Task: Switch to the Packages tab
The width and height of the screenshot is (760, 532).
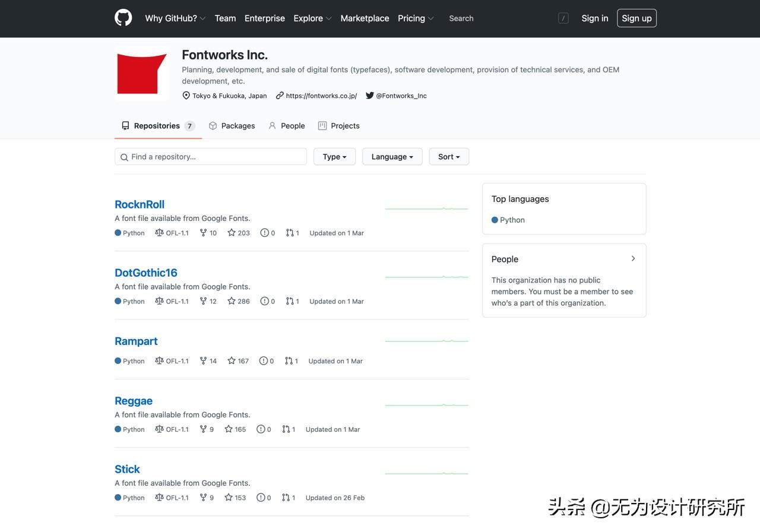Action: point(232,126)
